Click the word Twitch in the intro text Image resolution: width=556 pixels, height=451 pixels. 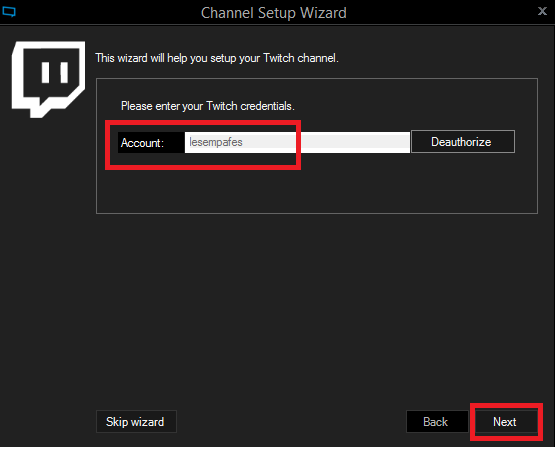279,58
